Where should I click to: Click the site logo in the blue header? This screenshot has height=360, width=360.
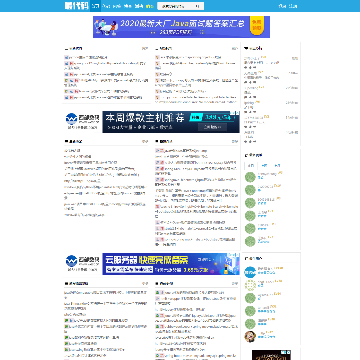pyautogui.click(x=77, y=6)
